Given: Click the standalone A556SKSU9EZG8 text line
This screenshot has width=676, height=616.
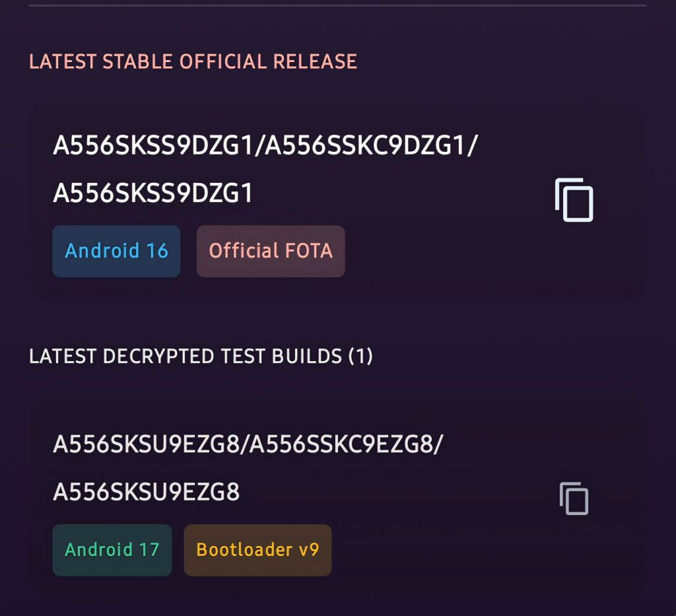Looking at the screenshot, I should (146, 492).
